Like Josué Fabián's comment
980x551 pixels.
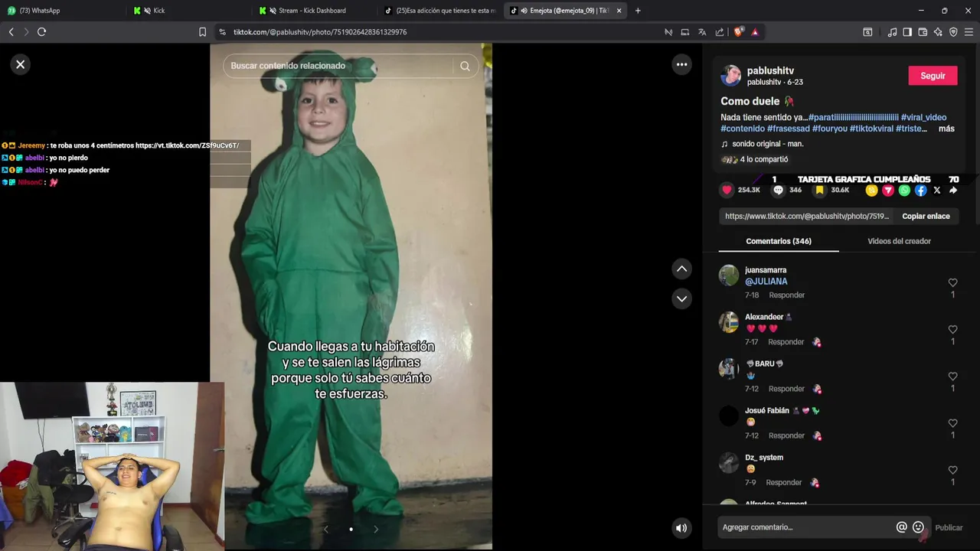952,423
